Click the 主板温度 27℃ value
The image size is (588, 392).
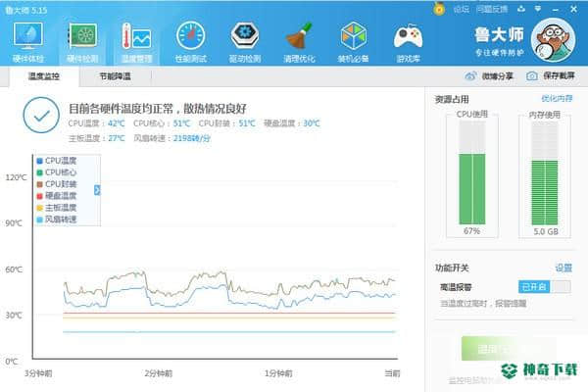click(x=117, y=138)
